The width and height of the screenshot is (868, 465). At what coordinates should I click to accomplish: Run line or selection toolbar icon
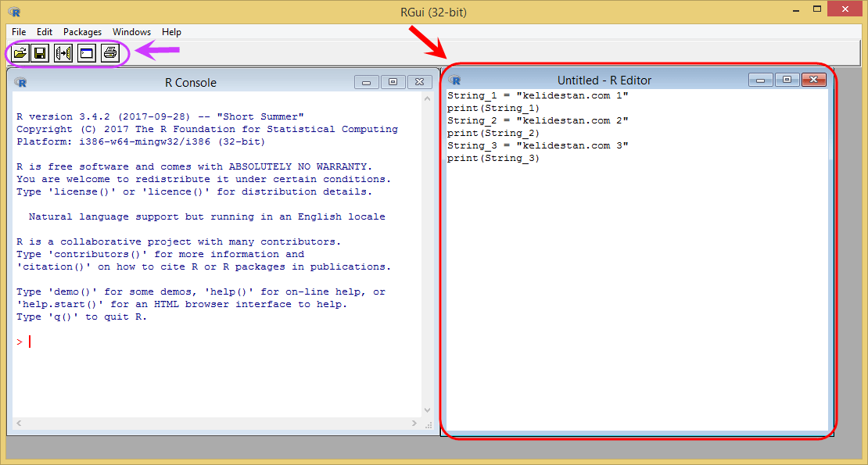63,53
